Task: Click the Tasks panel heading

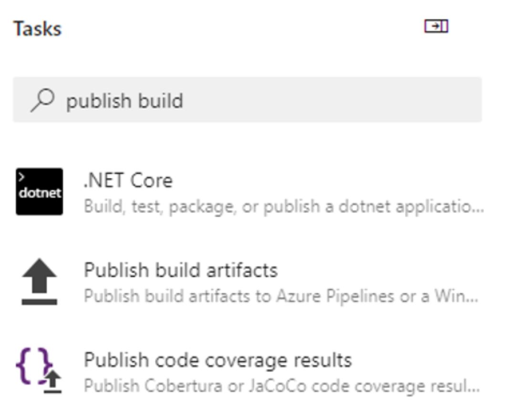Action: coord(37,29)
